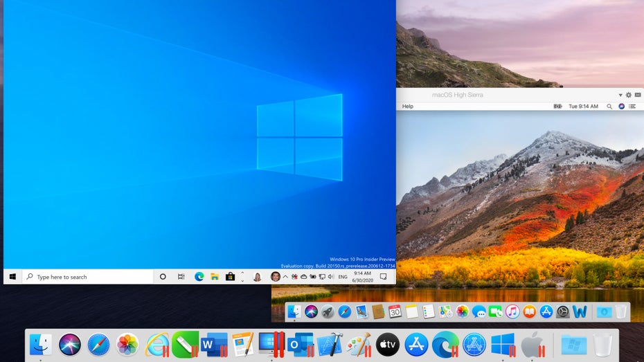Toggle the Windows network status tray icon

tap(322, 277)
